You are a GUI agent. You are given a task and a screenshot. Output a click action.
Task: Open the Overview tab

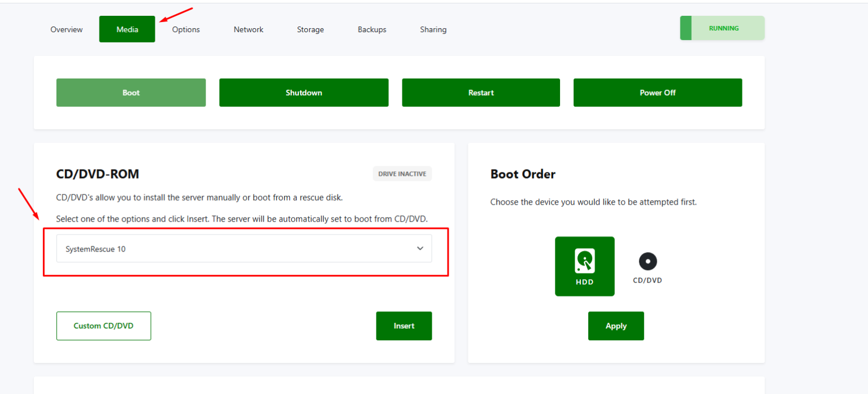pyautogui.click(x=67, y=29)
